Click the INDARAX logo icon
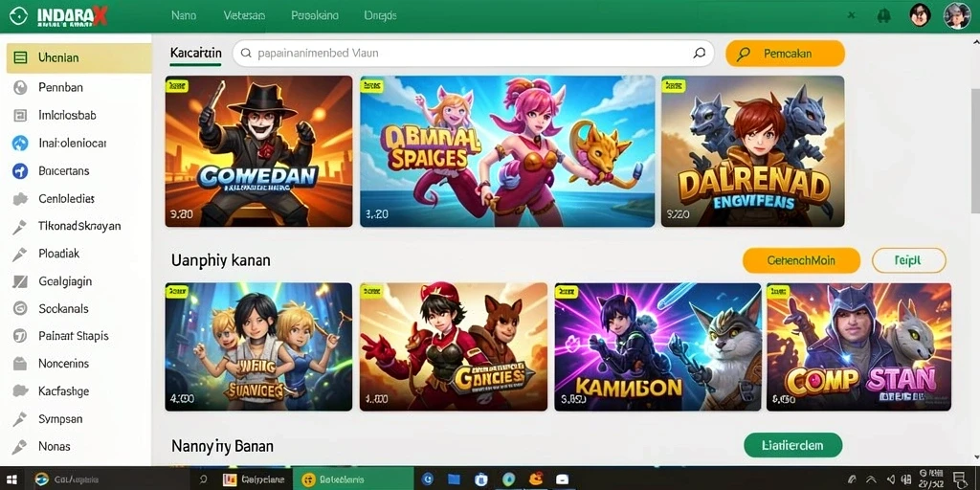Image resolution: width=980 pixels, height=490 pixels. (x=19, y=16)
